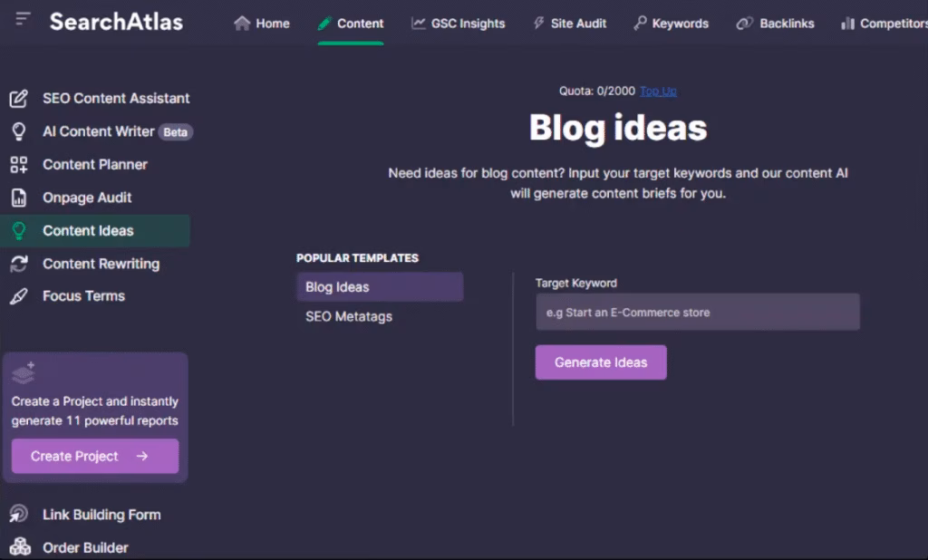Click the Order Builder cubes icon
This screenshot has width=928, height=560.
(x=18, y=547)
